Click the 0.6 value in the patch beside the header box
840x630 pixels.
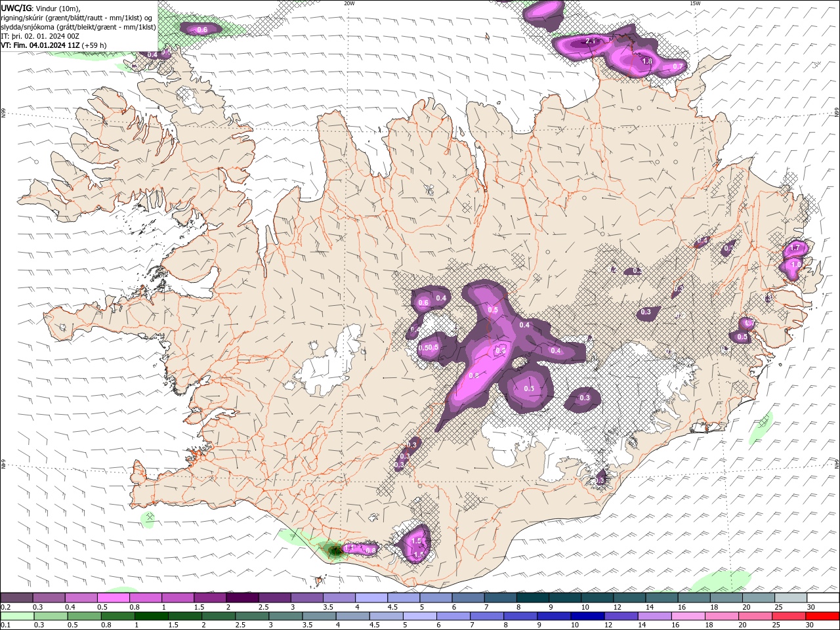[202, 30]
